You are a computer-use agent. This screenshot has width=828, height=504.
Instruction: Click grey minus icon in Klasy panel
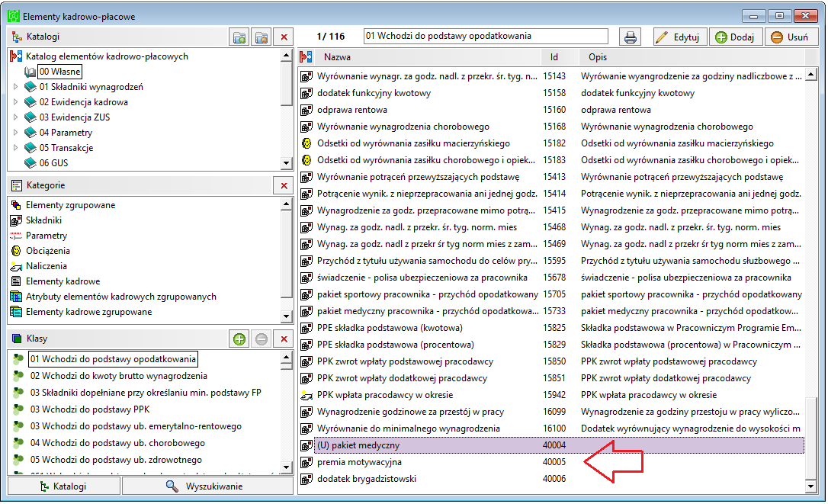pyautogui.click(x=262, y=339)
